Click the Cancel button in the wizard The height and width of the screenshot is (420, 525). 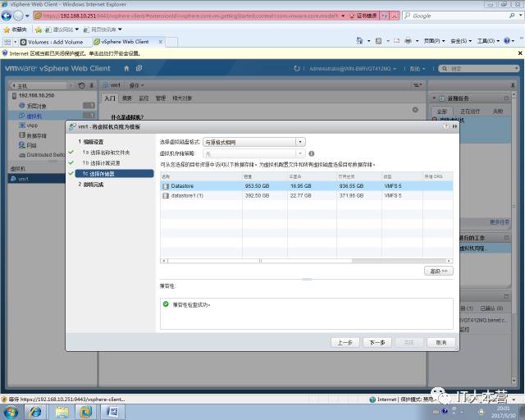pyautogui.click(x=441, y=343)
